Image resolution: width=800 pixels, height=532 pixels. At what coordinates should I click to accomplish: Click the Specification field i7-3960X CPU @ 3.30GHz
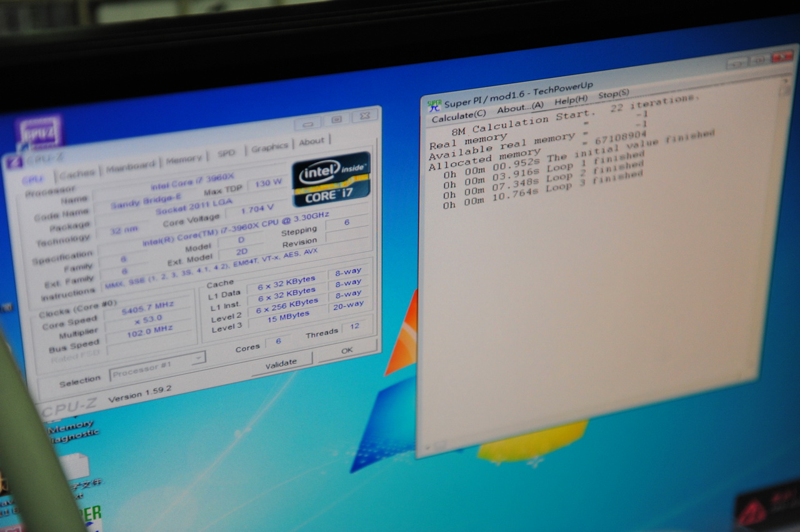tap(235, 229)
